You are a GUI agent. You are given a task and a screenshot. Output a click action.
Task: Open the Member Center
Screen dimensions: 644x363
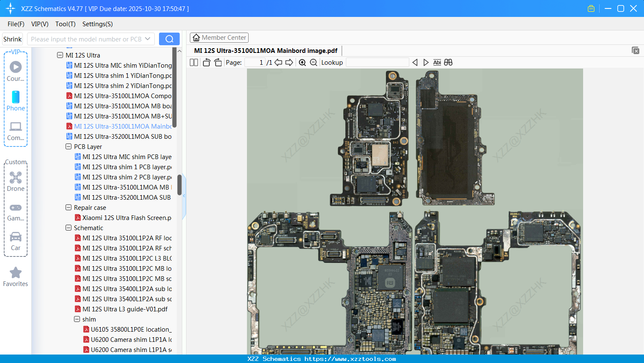[x=219, y=37]
